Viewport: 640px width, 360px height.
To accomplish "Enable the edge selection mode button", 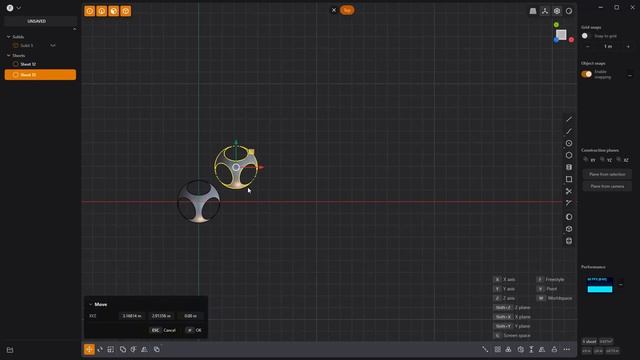I will [102, 11].
